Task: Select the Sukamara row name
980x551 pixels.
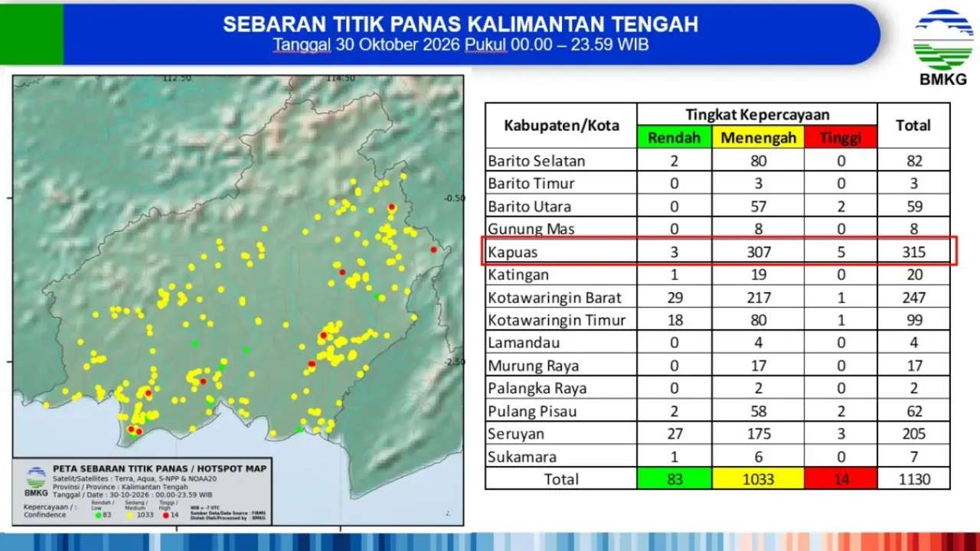Action: click(x=522, y=457)
